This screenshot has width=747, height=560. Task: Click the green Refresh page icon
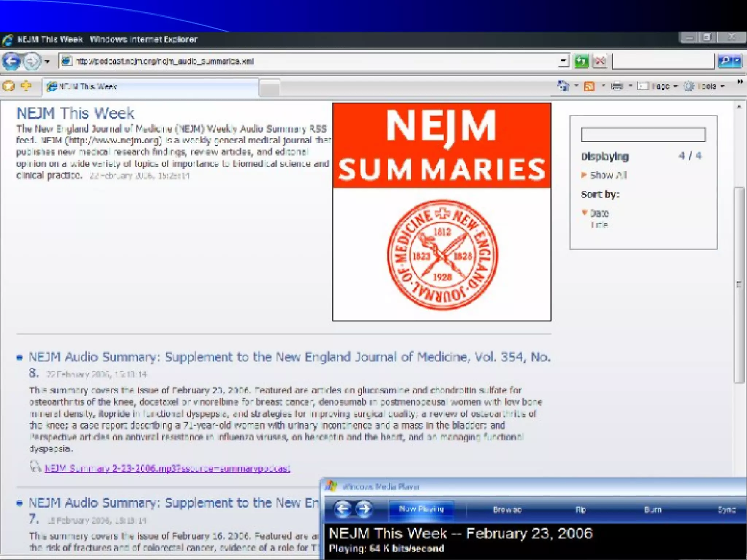(581, 61)
